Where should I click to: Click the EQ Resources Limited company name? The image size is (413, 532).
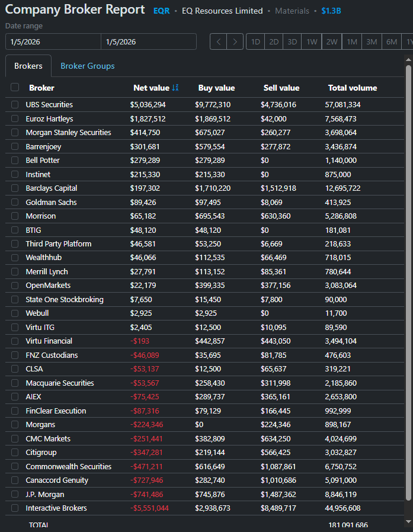pyautogui.click(x=222, y=11)
